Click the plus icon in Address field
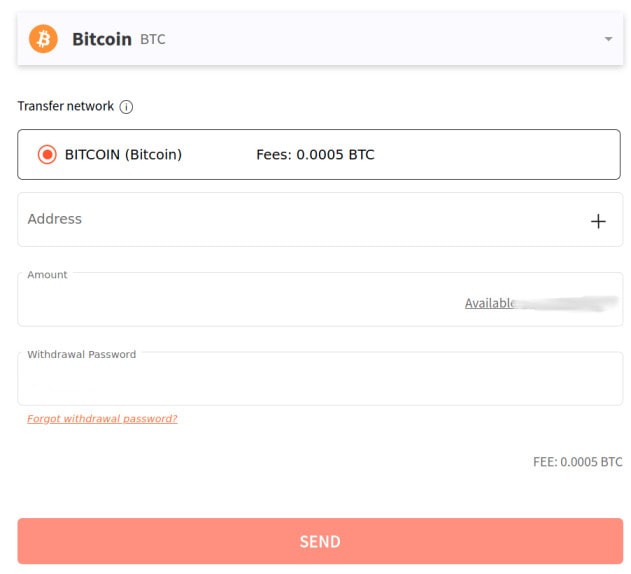Viewport: 631px width, 574px height. (598, 221)
